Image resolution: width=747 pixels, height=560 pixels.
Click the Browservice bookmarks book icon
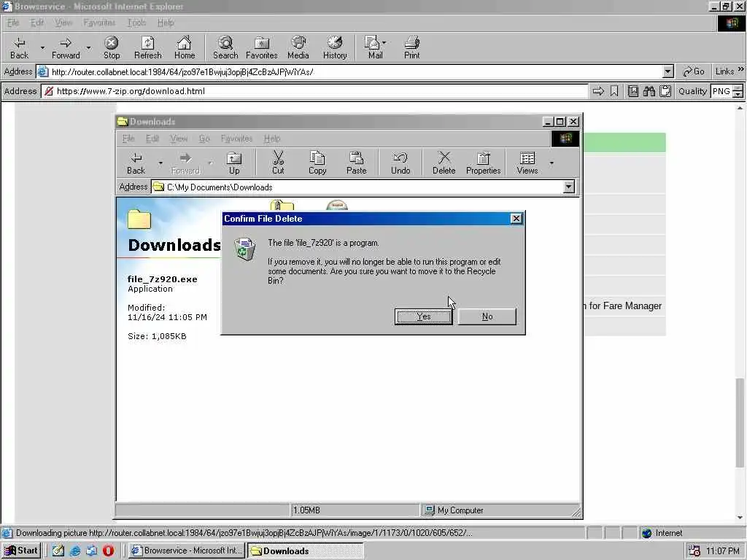(632, 91)
